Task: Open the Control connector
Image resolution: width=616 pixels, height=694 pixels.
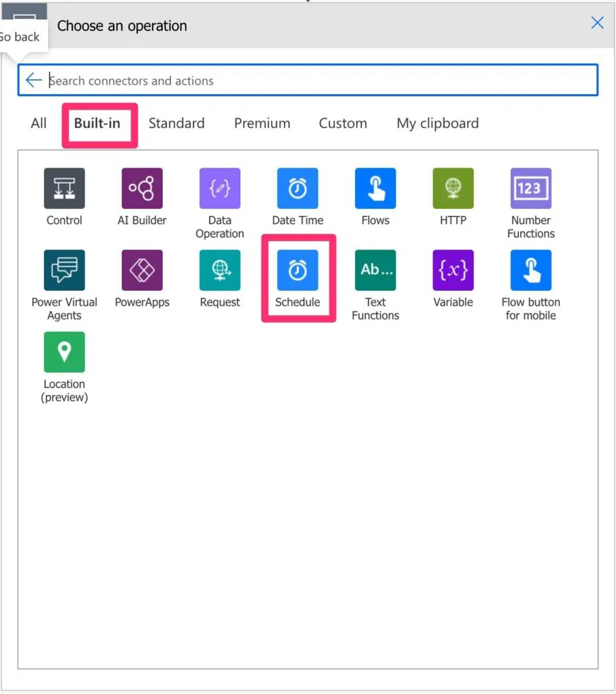Action: pyautogui.click(x=64, y=188)
